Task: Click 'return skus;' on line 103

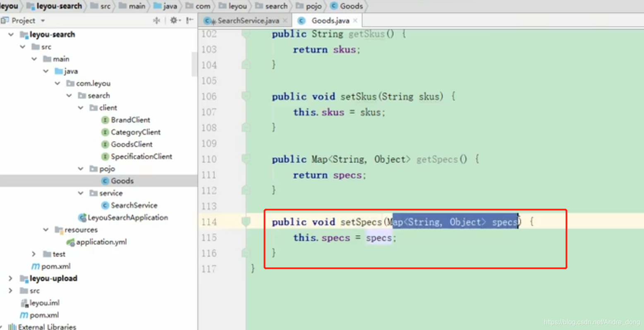Action: 327,50
